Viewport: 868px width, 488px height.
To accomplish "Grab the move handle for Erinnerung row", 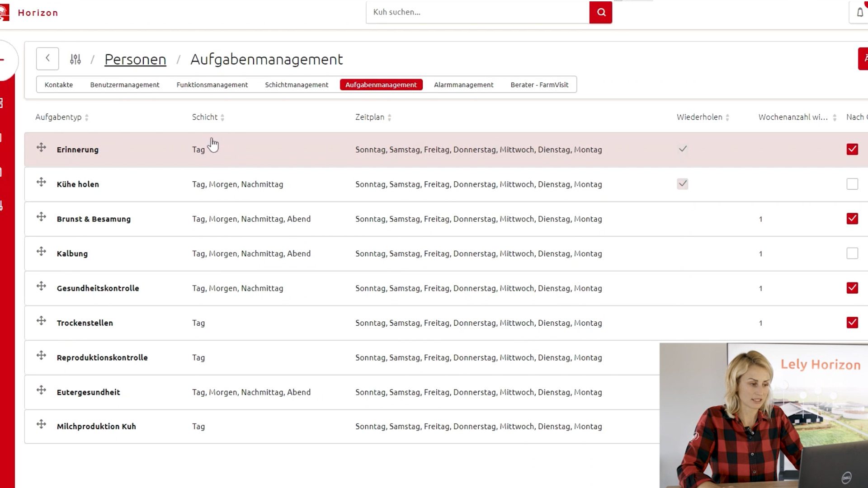I will pyautogui.click(x=41, y=148).
